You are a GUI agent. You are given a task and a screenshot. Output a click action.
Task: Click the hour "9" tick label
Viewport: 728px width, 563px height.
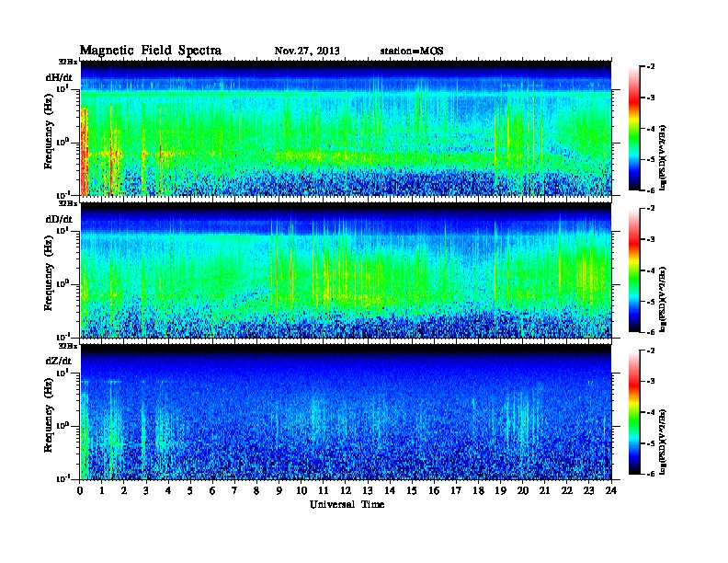(x=279, y=491)
